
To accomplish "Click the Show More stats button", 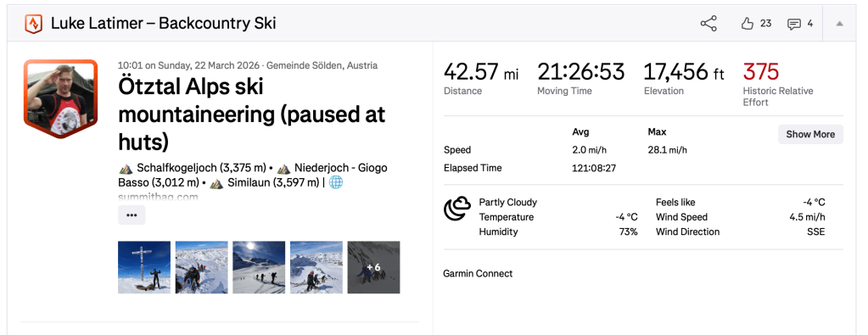I will [810, 134].
